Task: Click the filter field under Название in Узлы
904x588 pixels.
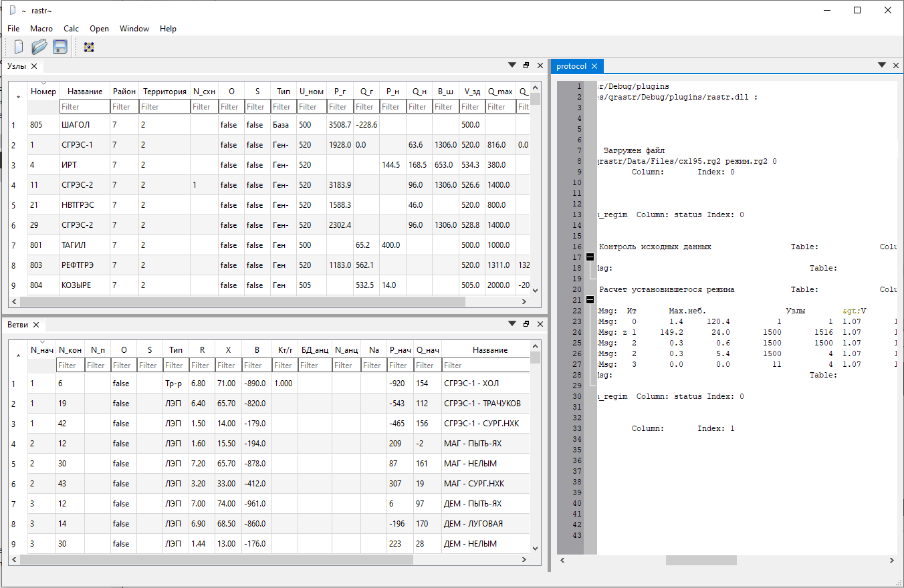Action: (85, 107)
